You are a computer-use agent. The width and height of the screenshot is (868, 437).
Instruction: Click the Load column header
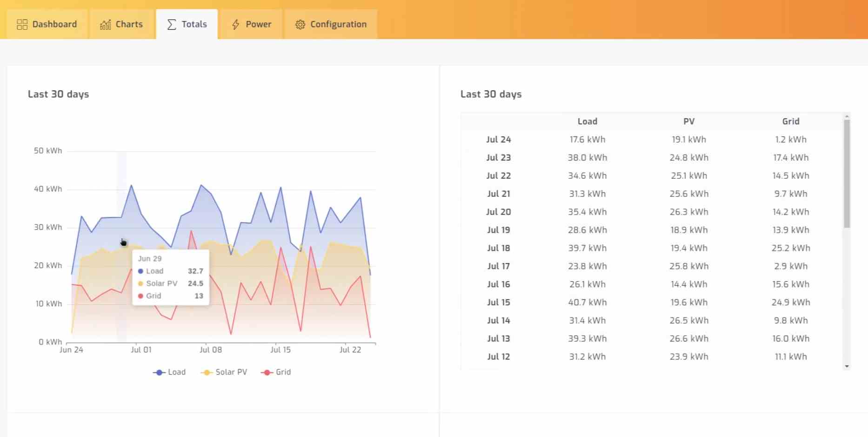(x=587, y=121)
